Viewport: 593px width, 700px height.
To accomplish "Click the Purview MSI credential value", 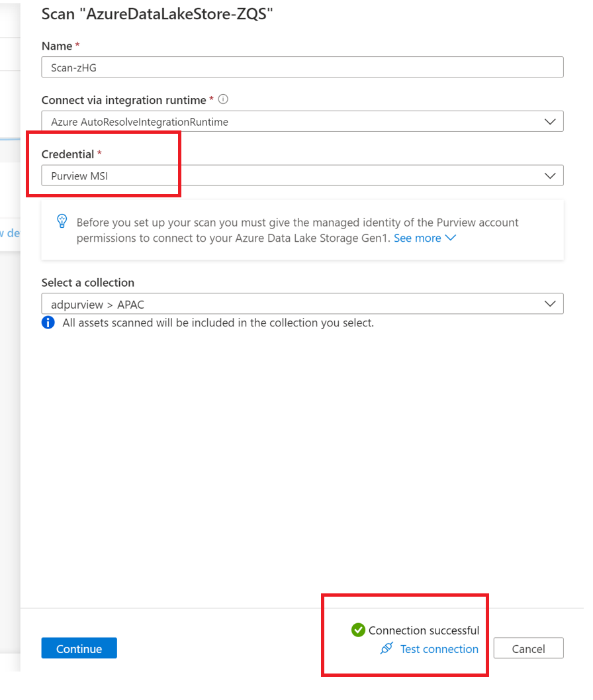I will coord(79,176).
